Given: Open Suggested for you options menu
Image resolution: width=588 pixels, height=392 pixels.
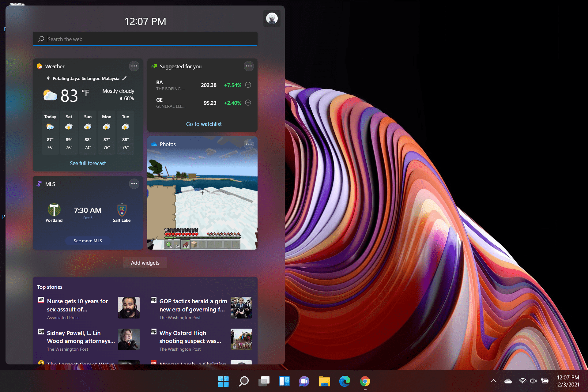Looking at the screenshot, I should click(248, 66).
